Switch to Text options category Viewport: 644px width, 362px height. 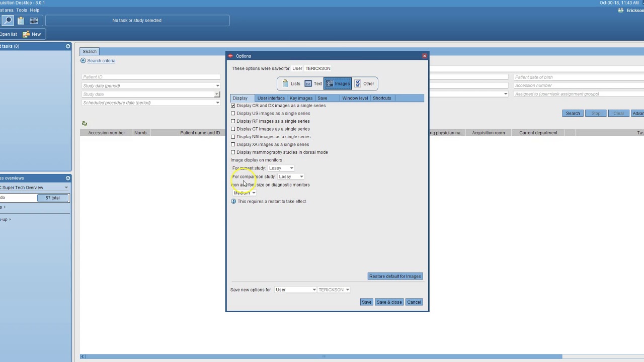pyautogui.click(x=313, y=84)
